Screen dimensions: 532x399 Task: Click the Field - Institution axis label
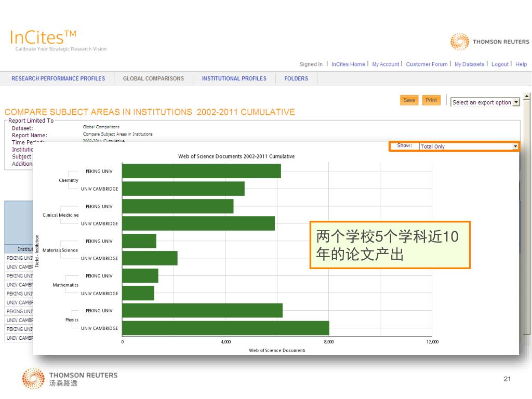click(x=37, y=251)
